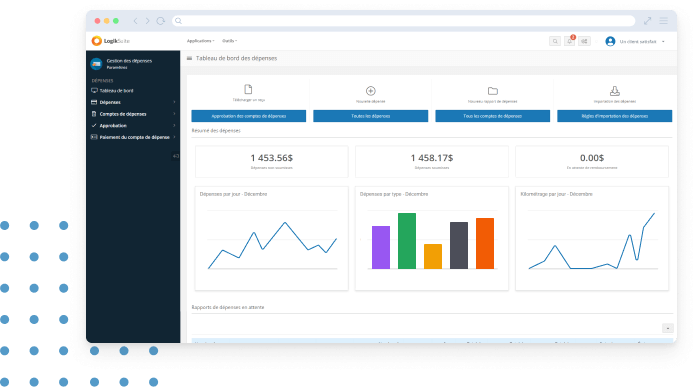Click the menu icon beside the page title

[189, 58]
